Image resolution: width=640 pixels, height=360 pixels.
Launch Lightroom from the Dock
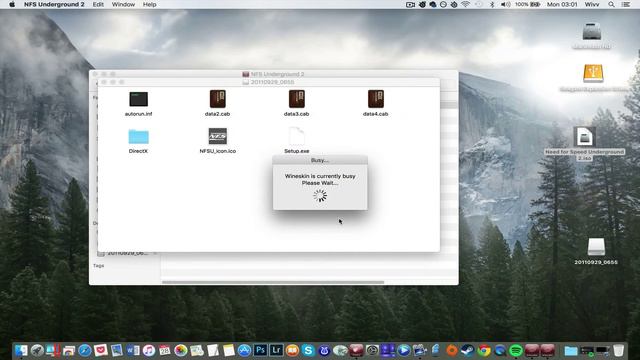[276, 350]
